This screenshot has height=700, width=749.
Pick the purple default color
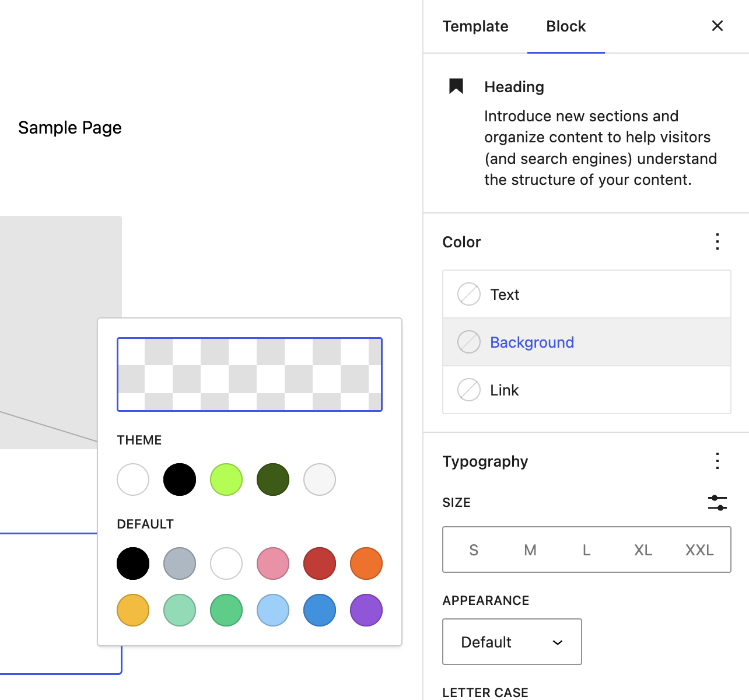(x=366, y=610)
